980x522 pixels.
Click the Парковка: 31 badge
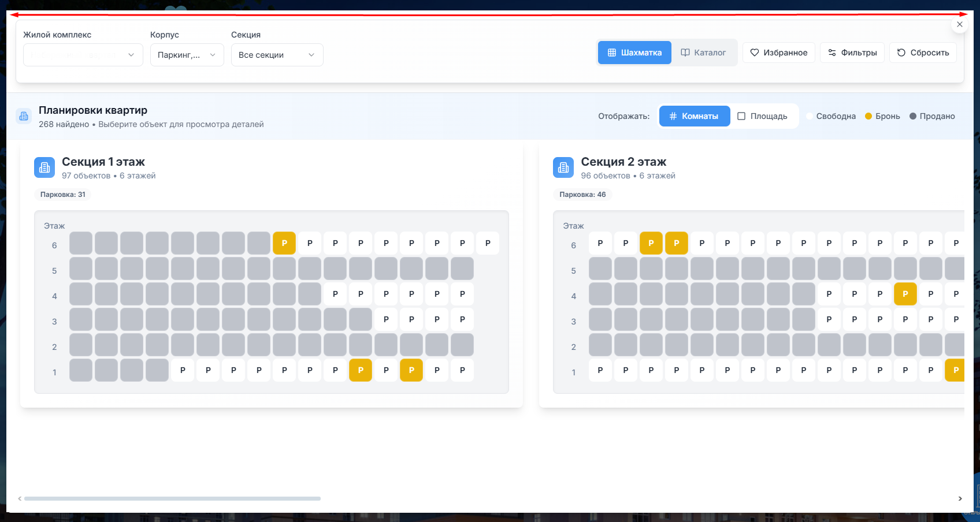(62, 195)
